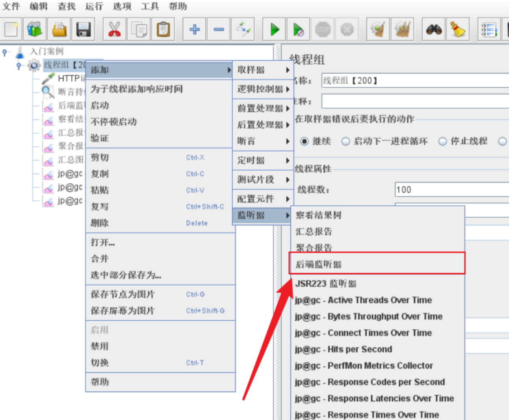Open the 编辑 menu
This screenshot has width=509, height=420.
click(x=39, y=6)
